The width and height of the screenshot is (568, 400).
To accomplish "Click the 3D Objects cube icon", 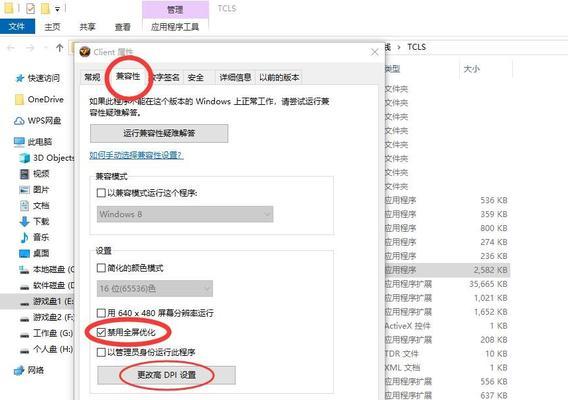I will point(25,158).
